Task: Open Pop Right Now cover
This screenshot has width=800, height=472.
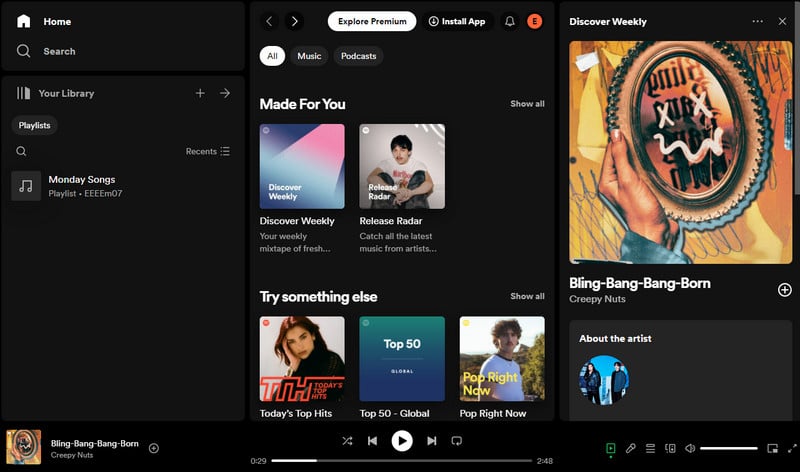Action: click(502, 359)
